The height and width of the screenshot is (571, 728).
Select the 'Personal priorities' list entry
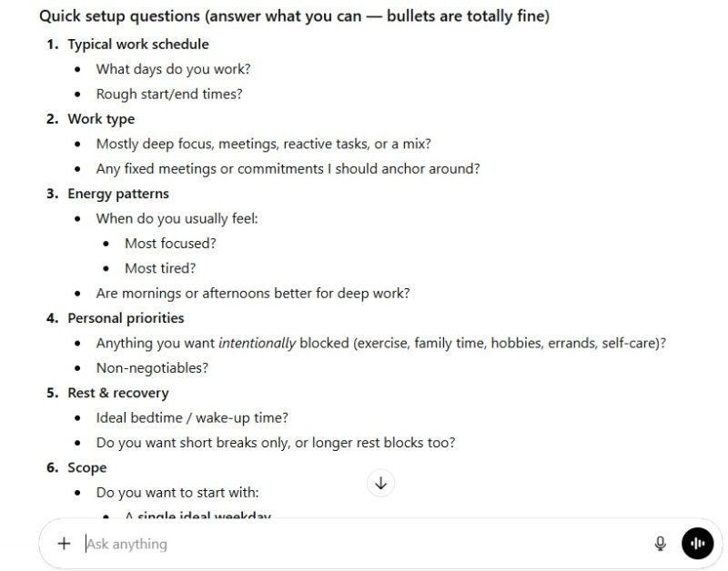[x=126, y=318]
